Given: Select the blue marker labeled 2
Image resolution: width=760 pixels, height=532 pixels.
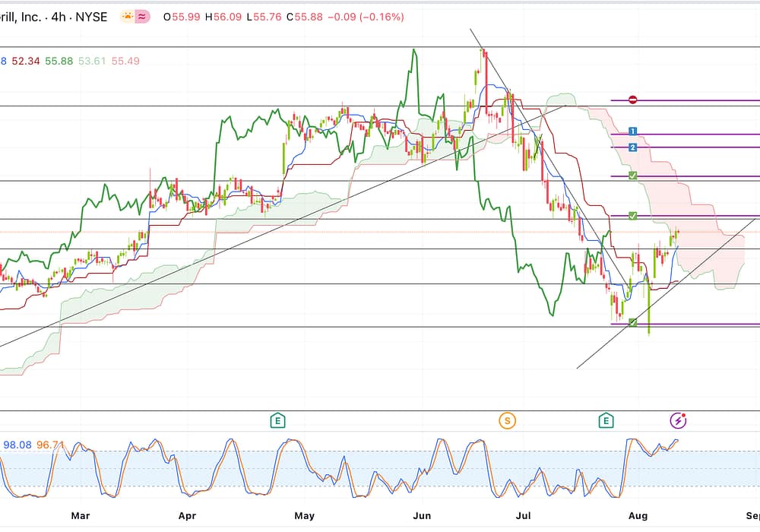Looking at the screenshot, I should click(633, 147).
